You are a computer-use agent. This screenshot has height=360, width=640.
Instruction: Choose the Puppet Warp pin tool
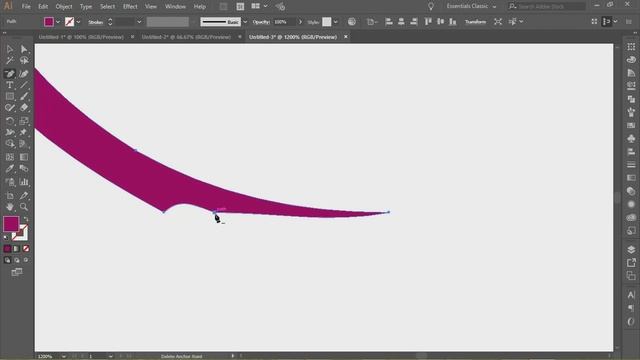pos(24,132)
